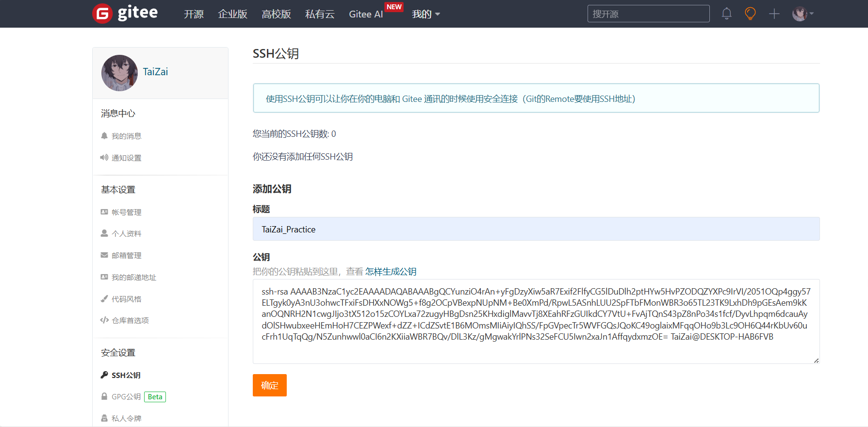Click the person icon beside 个人资料
The height and width of the screenshot is (427, 868).
(104, 233)
